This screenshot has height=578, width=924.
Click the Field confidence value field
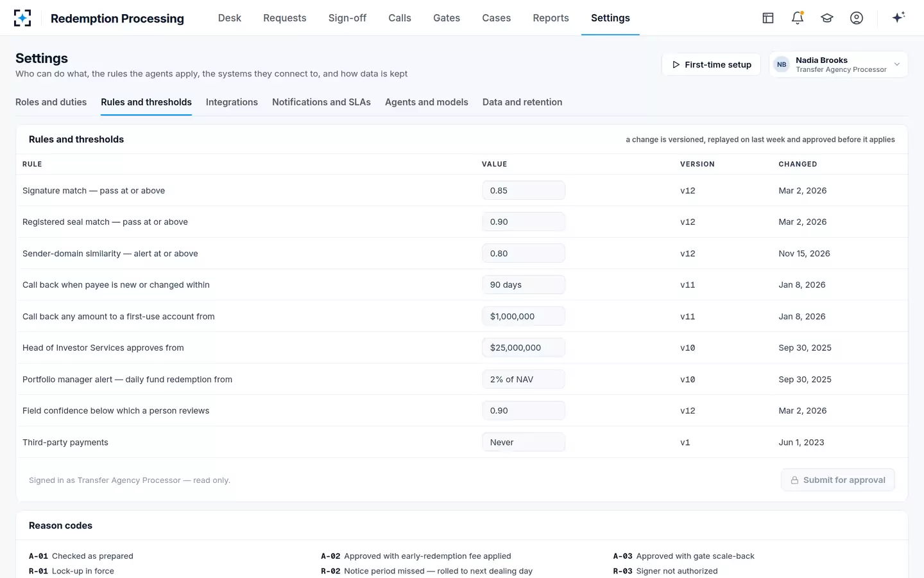[x=524, y=410]
